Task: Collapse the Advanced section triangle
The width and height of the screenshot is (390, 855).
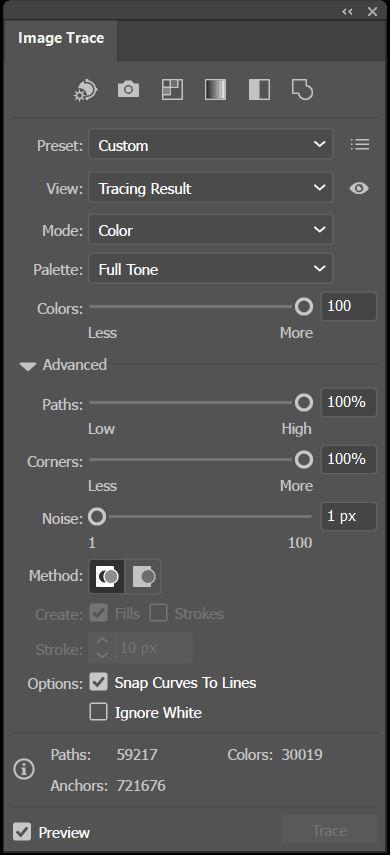Action: (x=28, y=366)
